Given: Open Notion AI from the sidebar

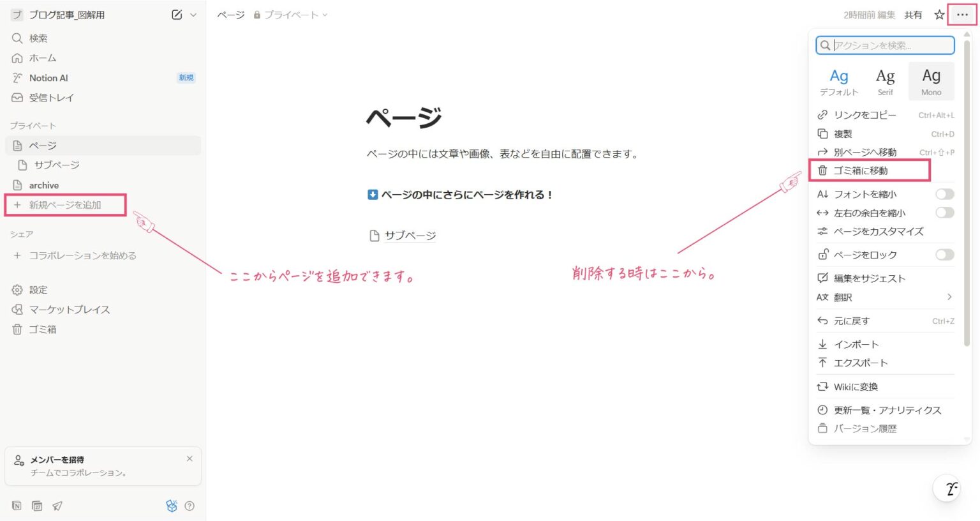Looking at the screenshot, I should (48, 77).
